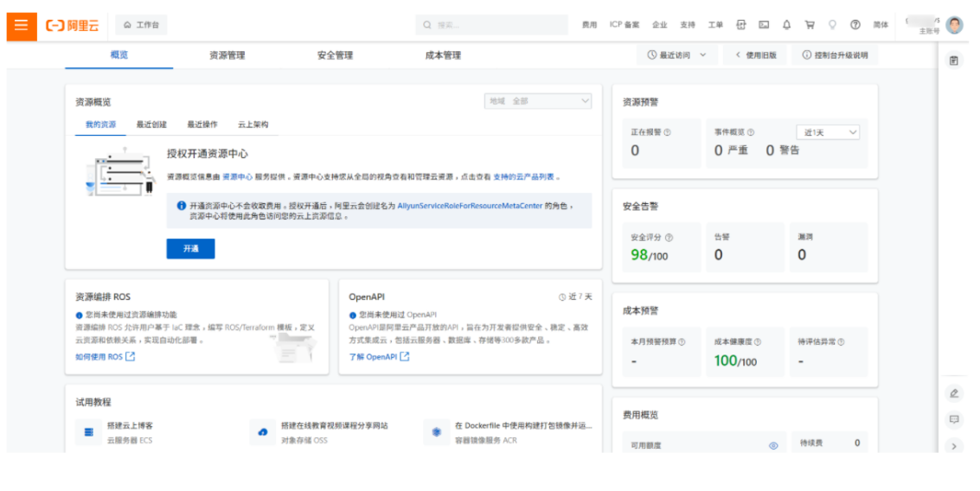Open the 工作台 home button
This screenshot has width=980, height=491.
pos(141,25)
